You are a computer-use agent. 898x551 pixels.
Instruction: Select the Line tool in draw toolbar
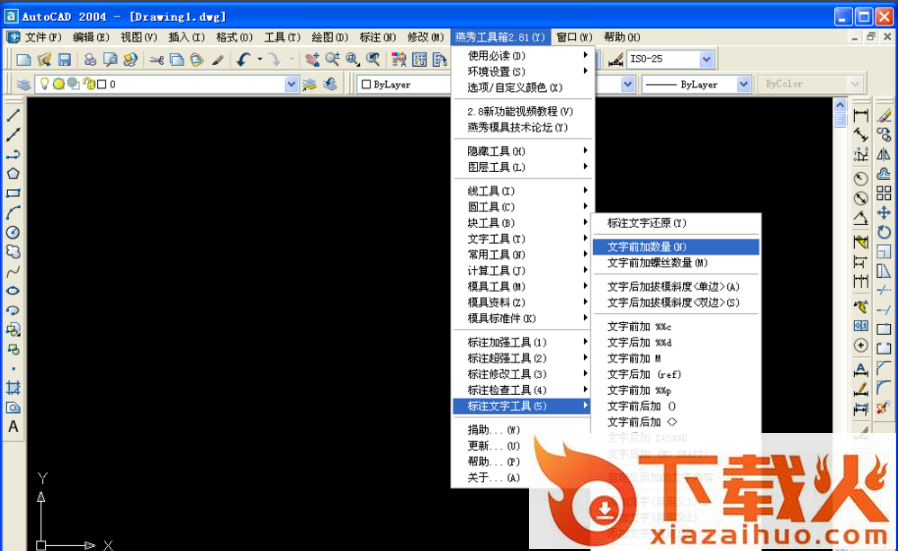(x=13, y=115)
